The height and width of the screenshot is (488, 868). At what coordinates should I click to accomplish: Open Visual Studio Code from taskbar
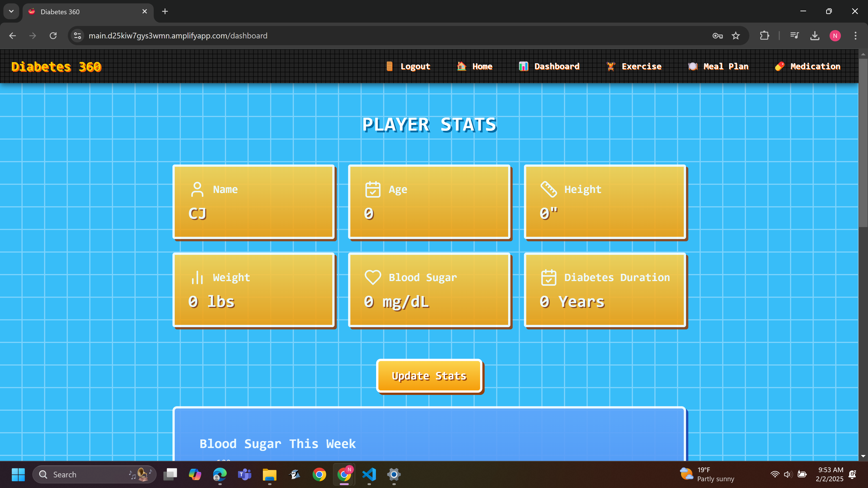click(x=369, y=474)
